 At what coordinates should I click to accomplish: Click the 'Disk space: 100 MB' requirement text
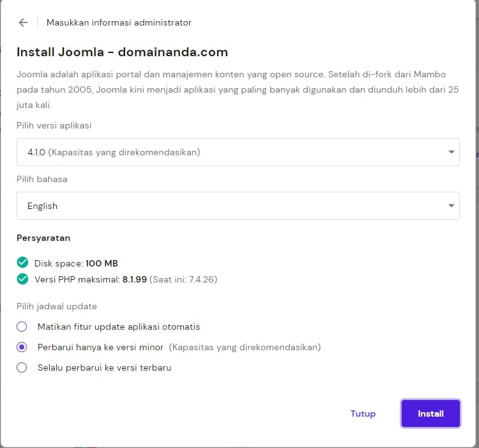[76, 263]
